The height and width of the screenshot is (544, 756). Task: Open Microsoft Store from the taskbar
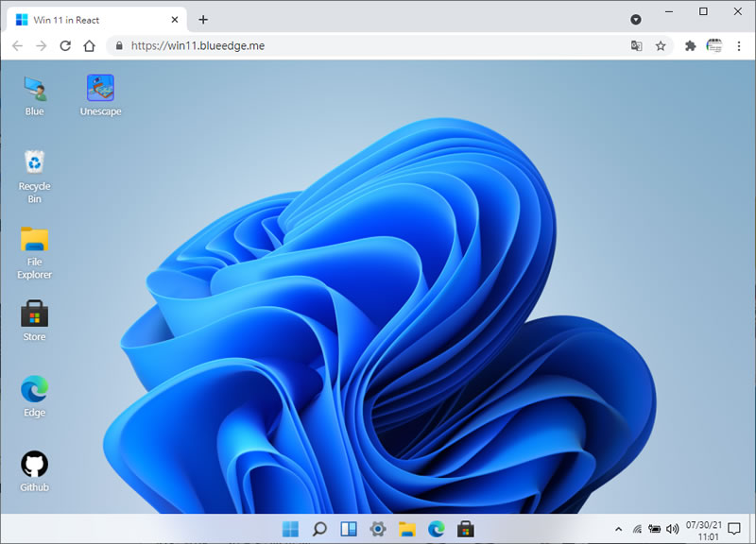tap(466, 529)
